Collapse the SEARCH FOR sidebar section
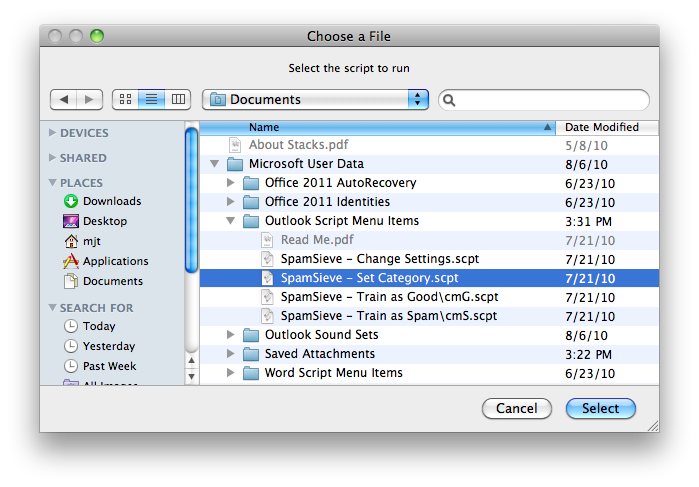Viewport: 699px width, 487px height. (53, 308)
